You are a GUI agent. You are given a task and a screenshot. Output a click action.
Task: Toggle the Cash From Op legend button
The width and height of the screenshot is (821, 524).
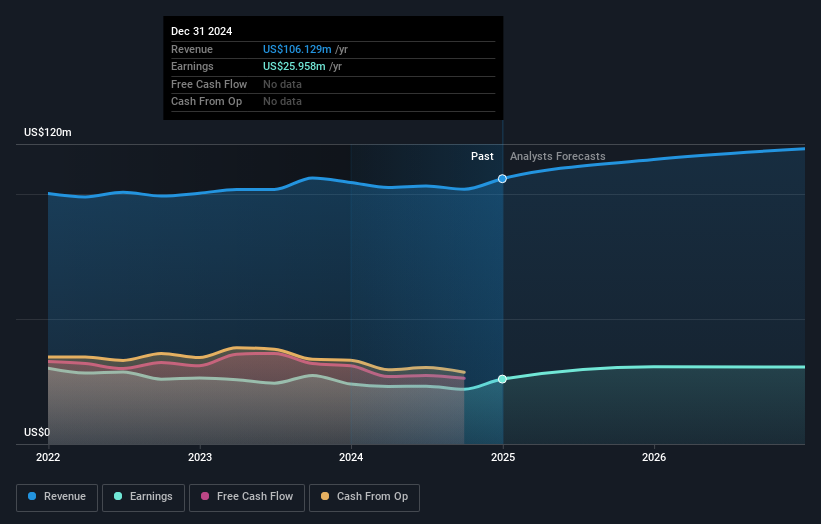click(x=364, y=497)
